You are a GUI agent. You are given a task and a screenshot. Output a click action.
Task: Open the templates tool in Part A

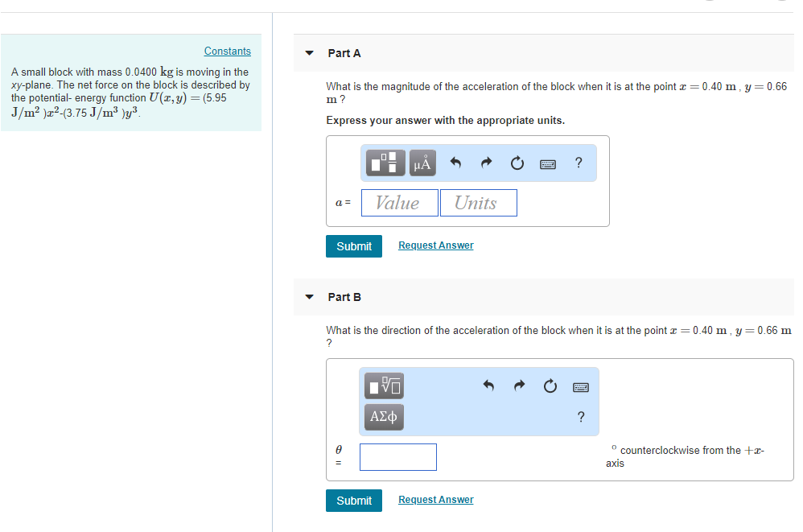point(386,163)
